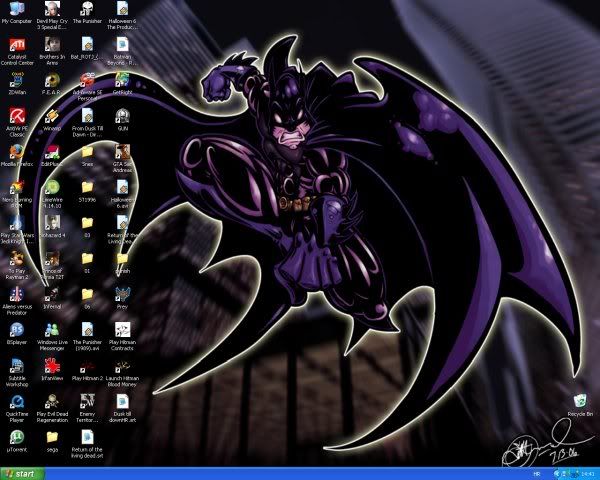Open the folder named 06
Viewport: 600px width, 480px height.
(87, 298)
